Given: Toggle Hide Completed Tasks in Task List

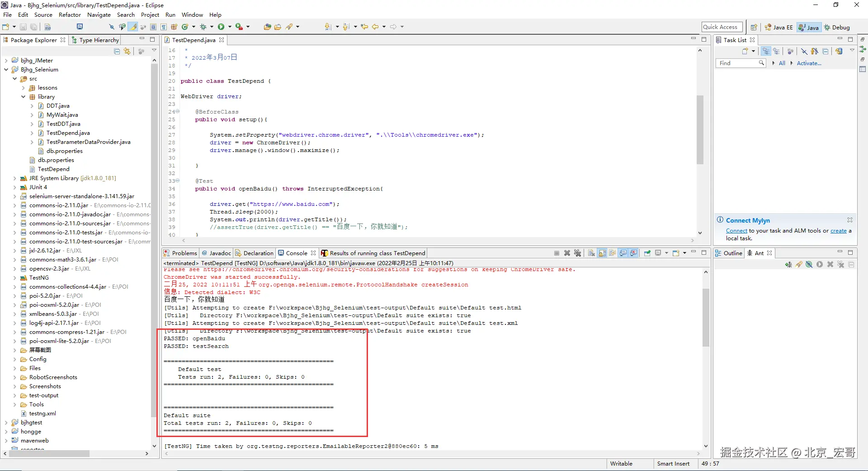Looking at the screenshot, I should coord(804,51).
